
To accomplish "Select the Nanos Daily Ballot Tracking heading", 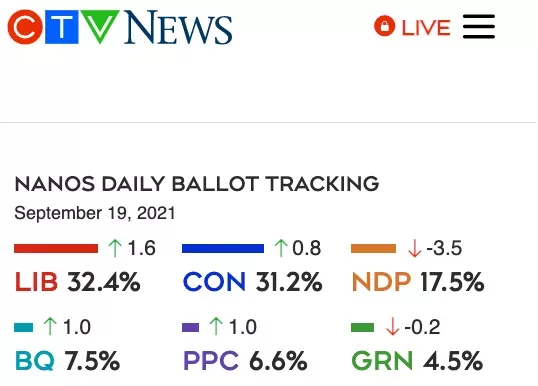I will coord(197,184).
